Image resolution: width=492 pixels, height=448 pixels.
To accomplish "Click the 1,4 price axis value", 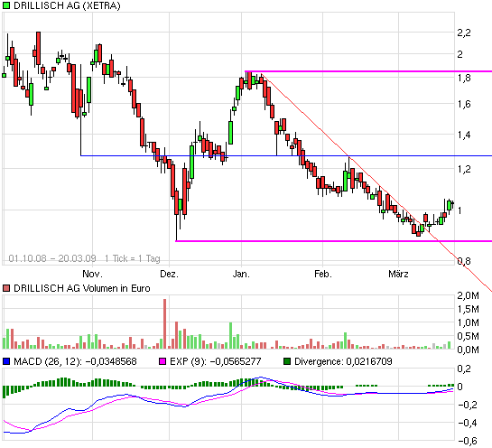I will (x=464, y=135).
